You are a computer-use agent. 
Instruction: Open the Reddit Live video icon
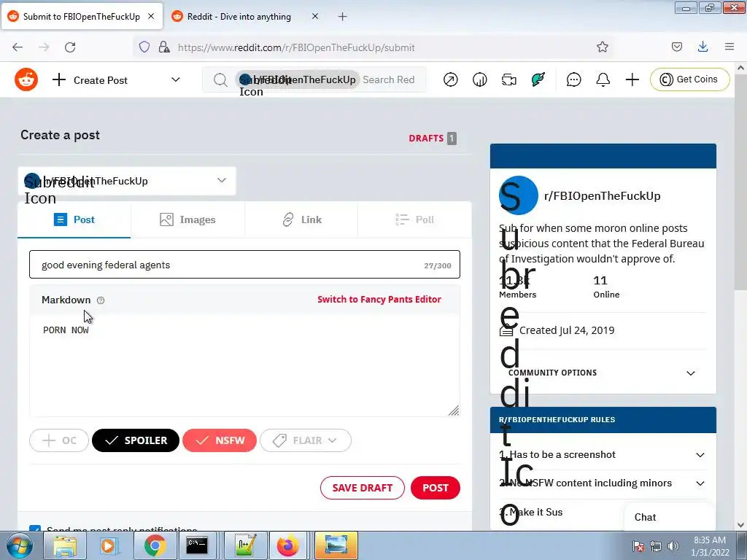(x=508, y=79)
